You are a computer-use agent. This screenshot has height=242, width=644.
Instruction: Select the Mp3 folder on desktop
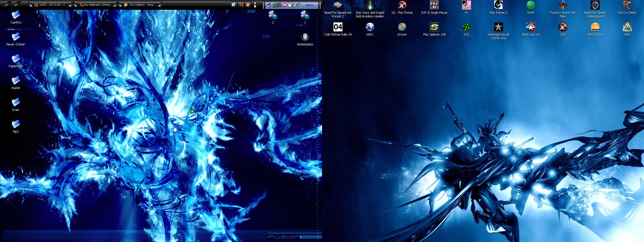tap(16, 124)
